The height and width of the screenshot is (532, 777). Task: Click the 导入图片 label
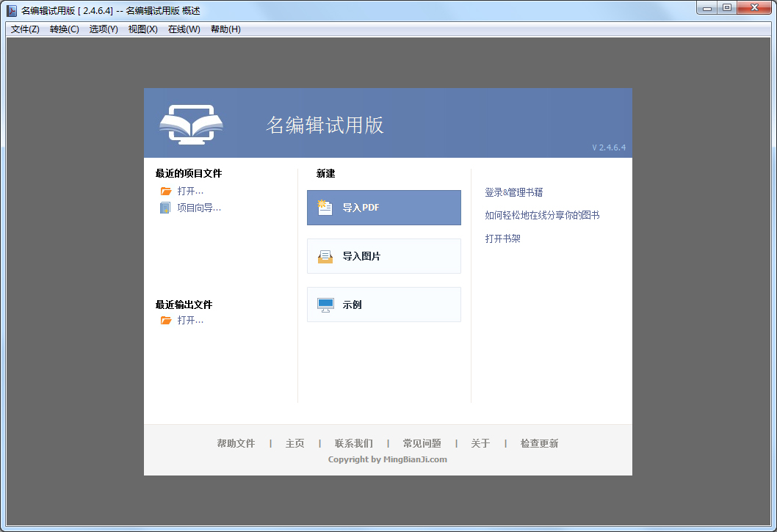361,256
